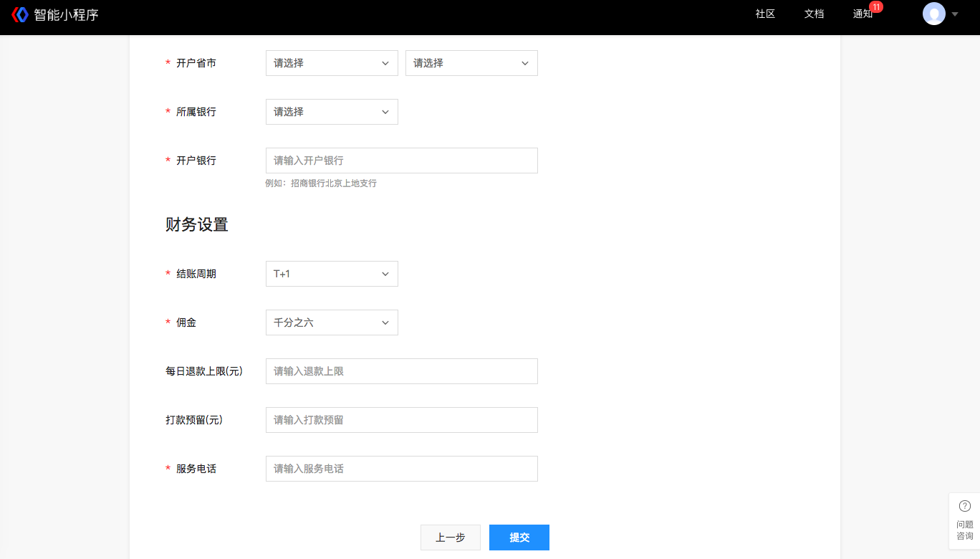The height and width of the screenshot is (559, 980).
Task: Expand the avatar dropdown arrow
Action: pos(953,14)
